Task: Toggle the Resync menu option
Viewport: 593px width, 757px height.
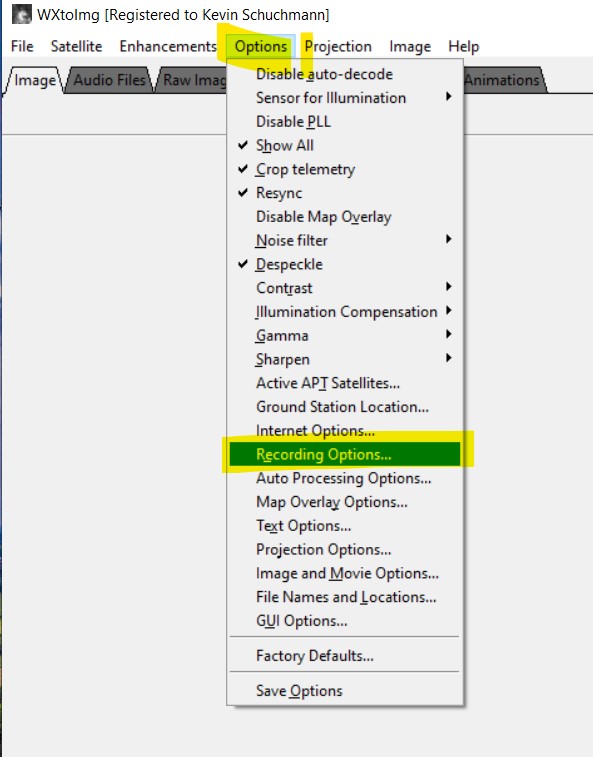Action: pyautogui.click(x=345, y=193)
